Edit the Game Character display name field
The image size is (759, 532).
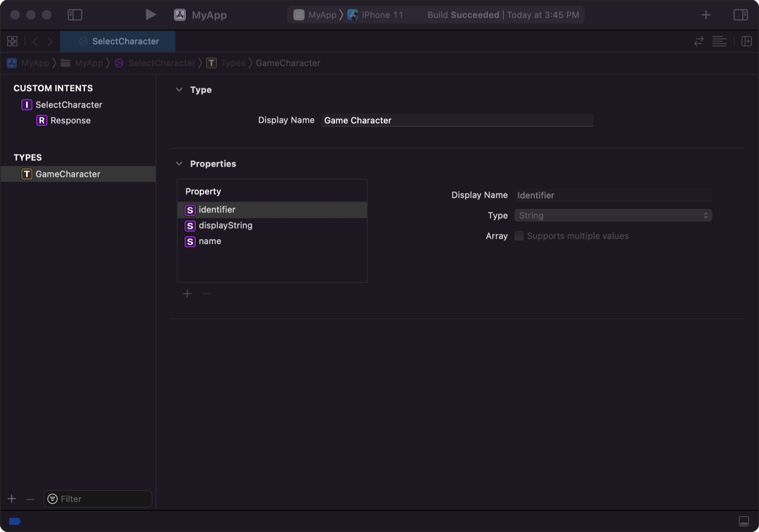click(x=457, y=120)
